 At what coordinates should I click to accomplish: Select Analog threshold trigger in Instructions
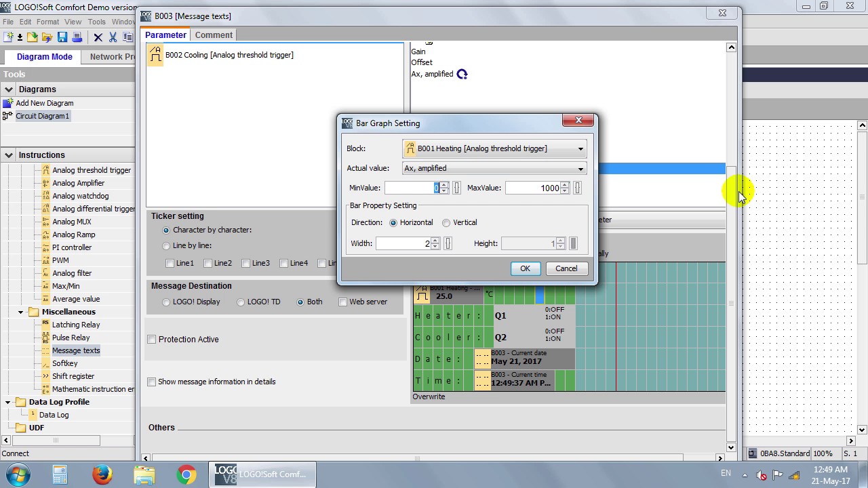point(92,170)
